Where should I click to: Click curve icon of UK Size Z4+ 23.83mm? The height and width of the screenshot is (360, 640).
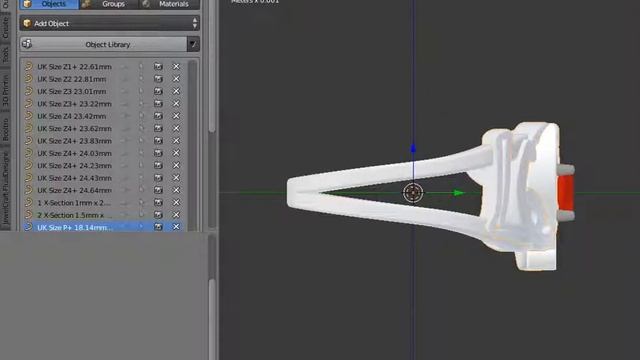click(28, 140)
